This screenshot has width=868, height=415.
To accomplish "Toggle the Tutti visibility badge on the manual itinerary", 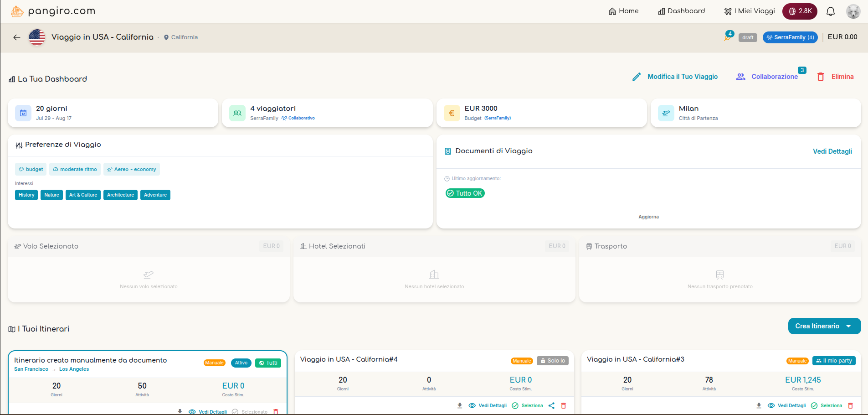I will pos(268,363).
